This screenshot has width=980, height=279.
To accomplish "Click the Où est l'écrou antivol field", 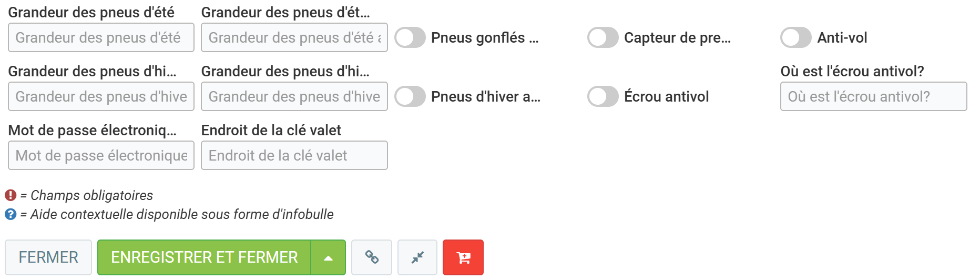I will (x=873, y=97).
